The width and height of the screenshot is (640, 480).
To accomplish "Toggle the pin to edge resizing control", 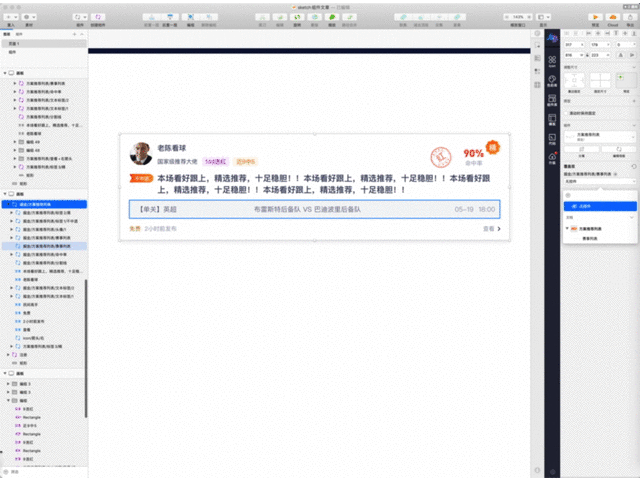I will coord(574,80).
